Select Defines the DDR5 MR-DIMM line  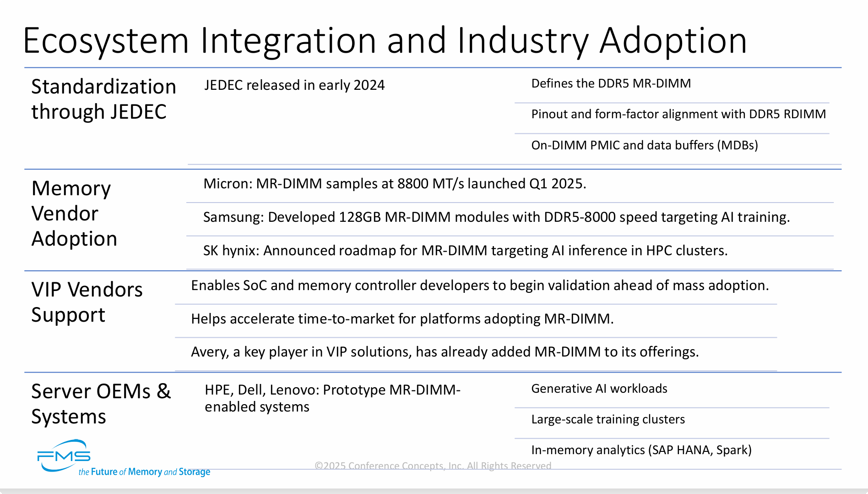(x=611, y=83)
